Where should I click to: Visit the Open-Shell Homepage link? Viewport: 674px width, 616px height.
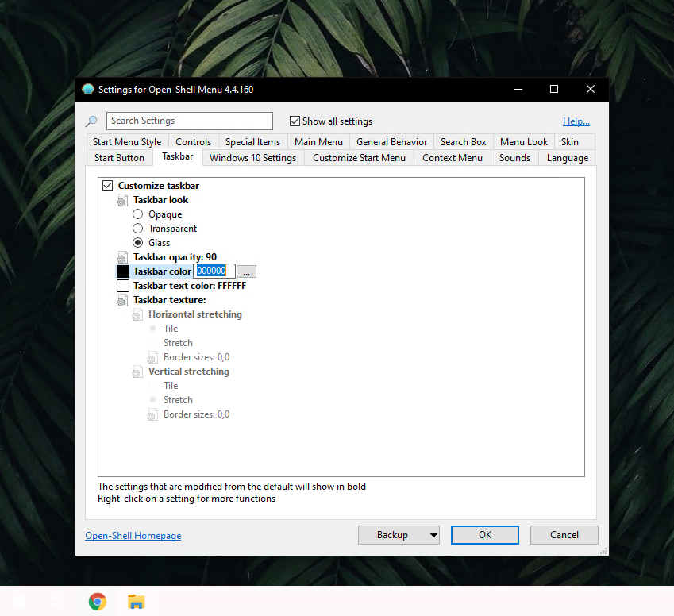point(133,536)
